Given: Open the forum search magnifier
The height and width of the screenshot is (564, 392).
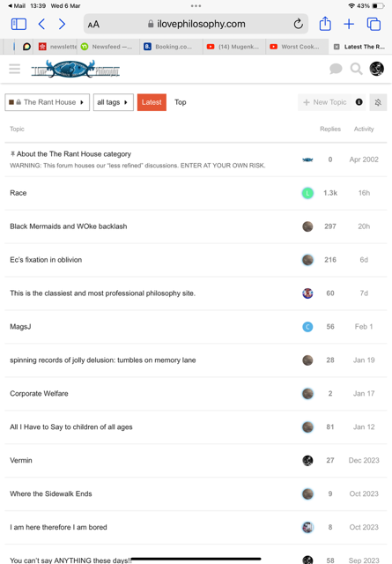Looking at the screenshot, I should coord(356,69).
